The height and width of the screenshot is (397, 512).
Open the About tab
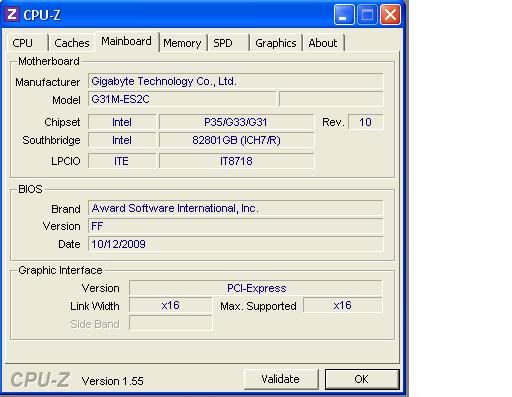[x=323, y=43]
